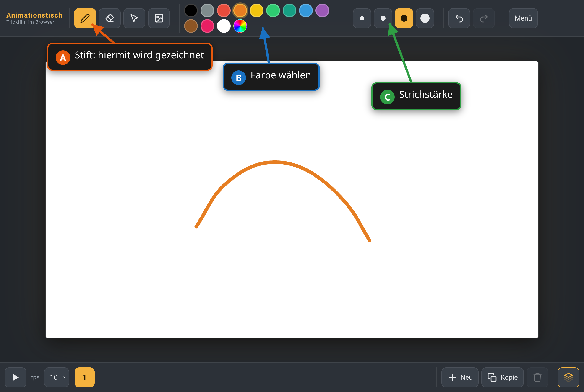Viewport: 584px width, 392px height.
Task: Pick the teal color swatch
Action: 289,10
